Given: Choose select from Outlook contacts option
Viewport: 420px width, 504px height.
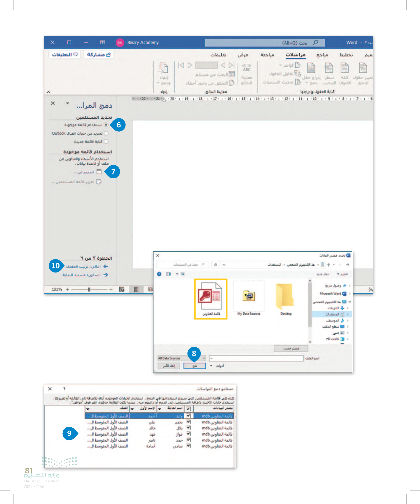Looking at the screenshot, I should coord(106,133).
